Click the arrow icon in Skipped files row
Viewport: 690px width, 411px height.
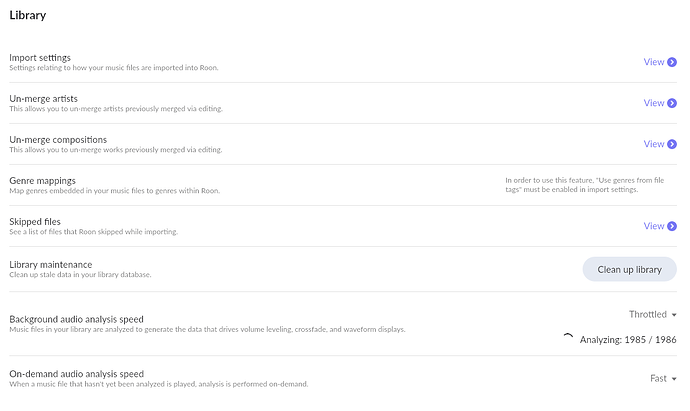pyautogui.click(x=672, y=226)
